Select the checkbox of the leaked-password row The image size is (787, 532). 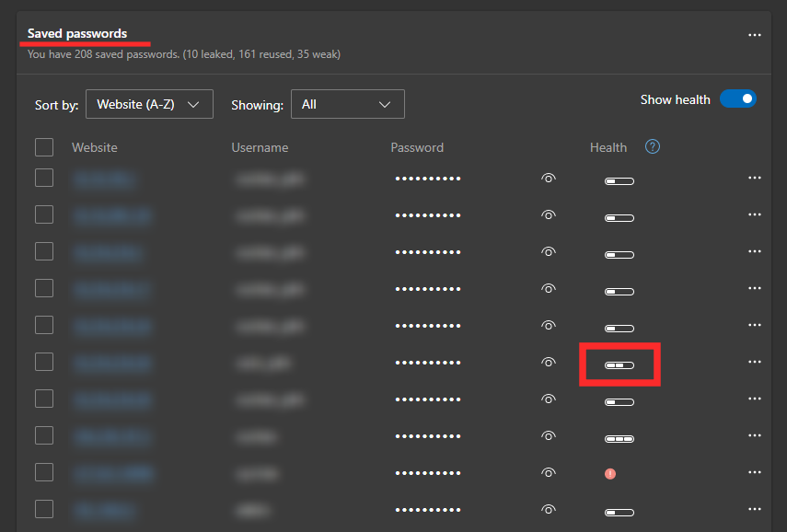[44, 473]
